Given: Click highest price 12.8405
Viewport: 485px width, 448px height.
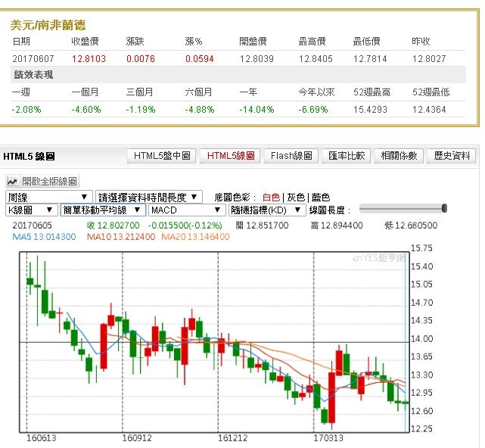Looking at the screenshot, I should [x=316, y=59].
